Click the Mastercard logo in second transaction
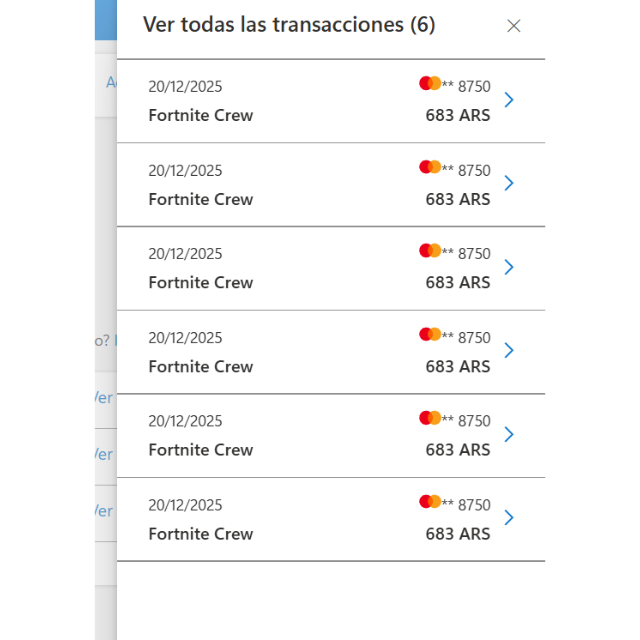Viewport: 640px width, 640px height. click(x=430, y=168)
